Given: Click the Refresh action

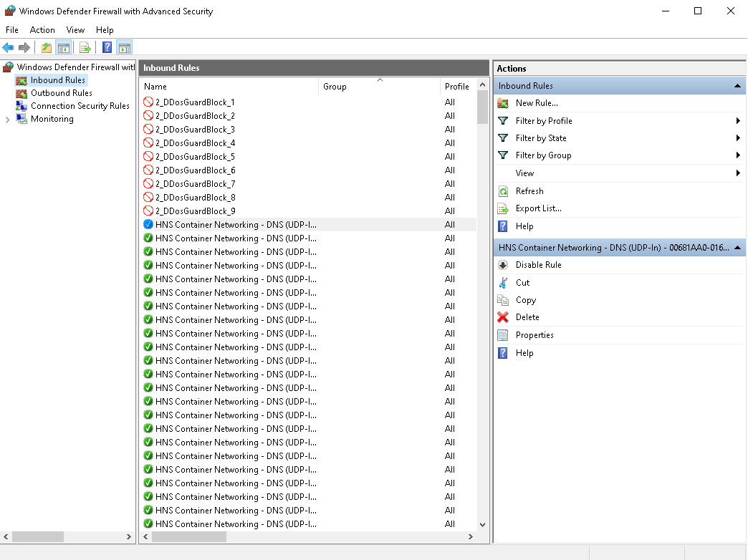Looking at the screenshot, I should click(x=529, y=191).
